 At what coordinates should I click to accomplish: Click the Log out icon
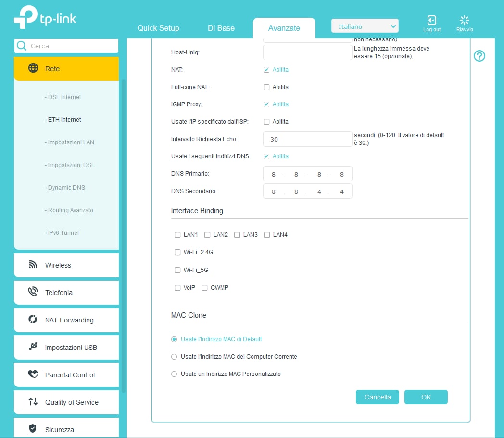tap(431, 20)
